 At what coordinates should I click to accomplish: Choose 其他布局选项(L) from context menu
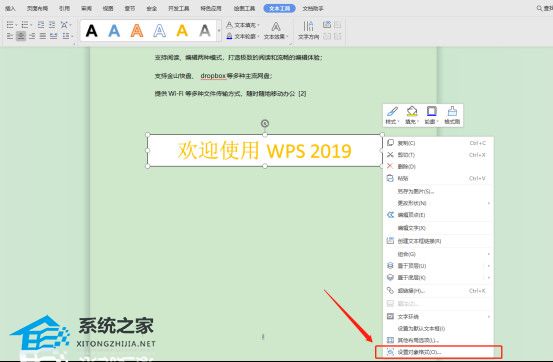[x=438, y=340]
